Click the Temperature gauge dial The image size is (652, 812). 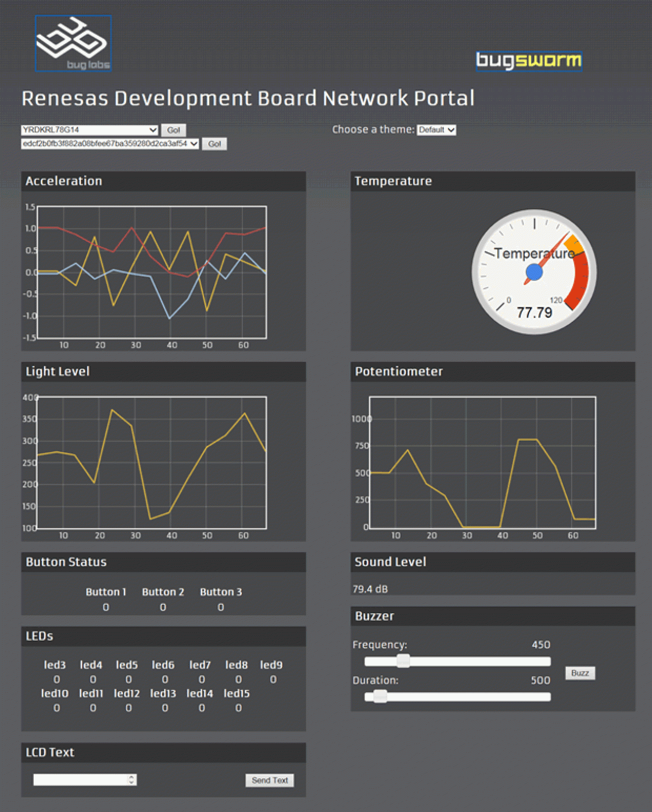533,272
